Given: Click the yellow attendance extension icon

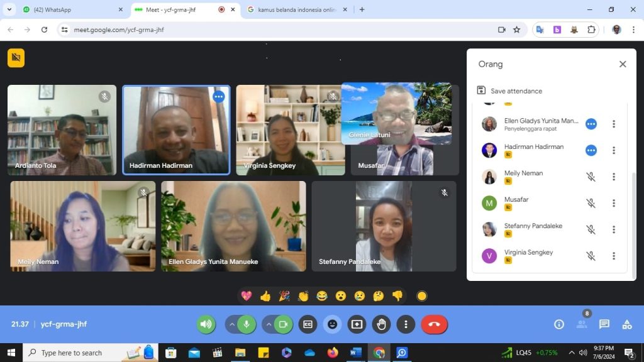Looking at the screenshot, I should pos(16,58).
